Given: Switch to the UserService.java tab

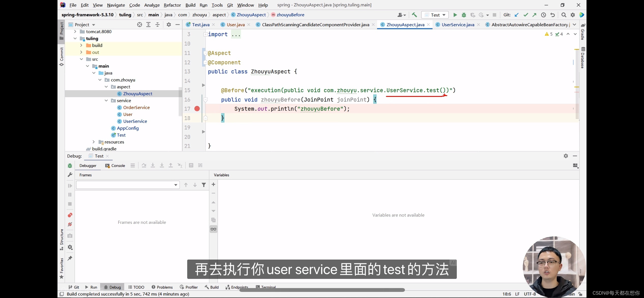Looking at the screenshot, I should point(458,24).
